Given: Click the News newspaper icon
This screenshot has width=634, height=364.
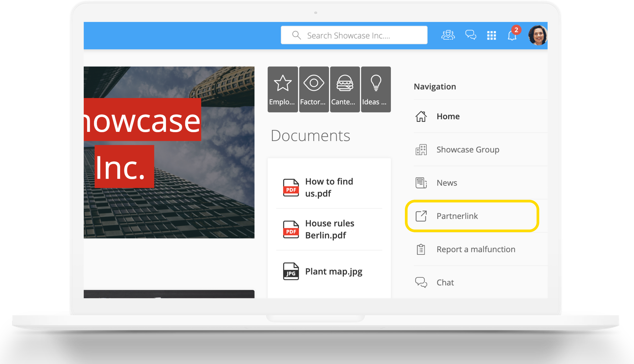Looking at the screenshot, I should tap(421, 183).
